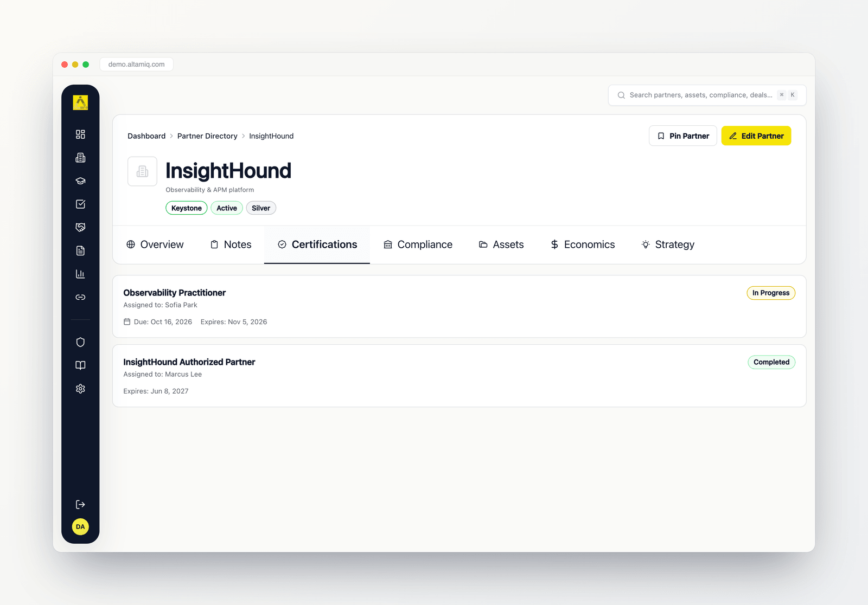868x605 pixels.
Task: Open the DA user avatar
Action: (x=80, y=527)
